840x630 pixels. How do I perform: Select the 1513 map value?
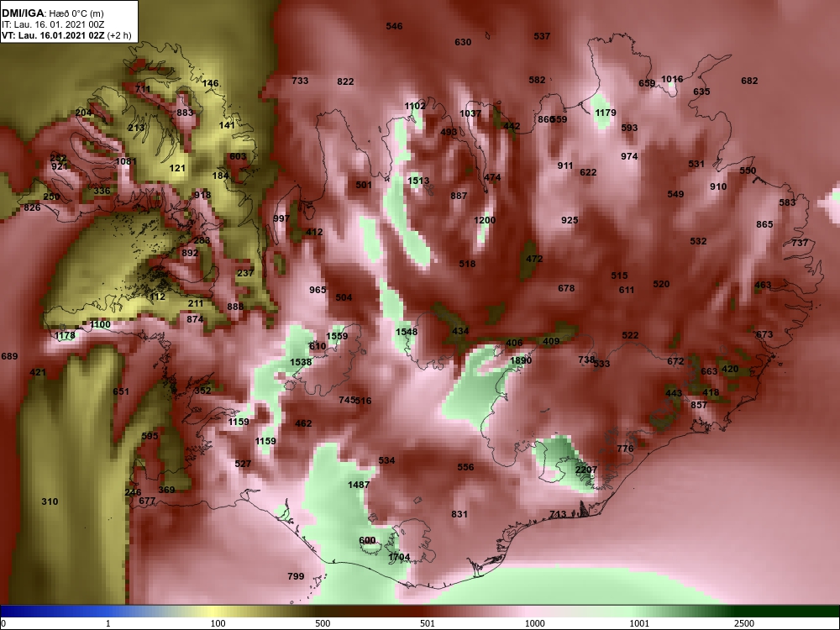(418, 181)
